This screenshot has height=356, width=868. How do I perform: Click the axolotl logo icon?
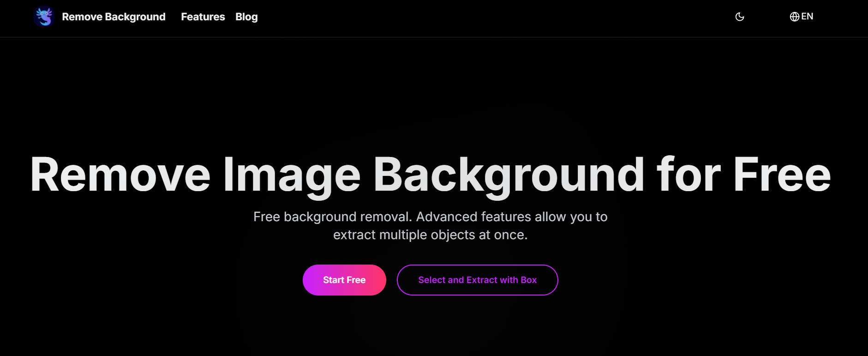click(x=44, y=17)
